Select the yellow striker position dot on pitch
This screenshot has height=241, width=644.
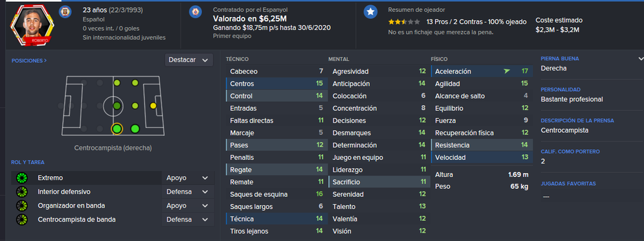point(153,106)
